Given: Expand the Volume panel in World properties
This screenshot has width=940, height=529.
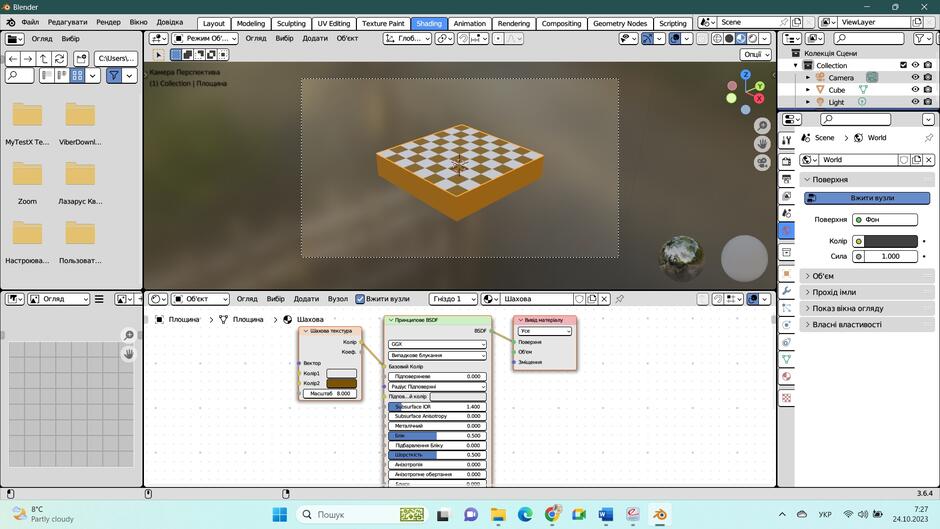Looking at the screenshot, I should [867, 276].
